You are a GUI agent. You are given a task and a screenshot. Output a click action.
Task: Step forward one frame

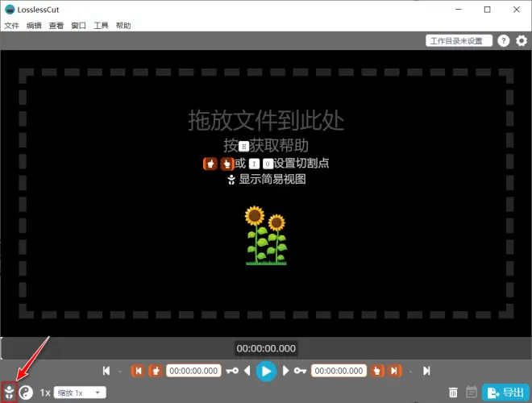(x=285, y=371)
